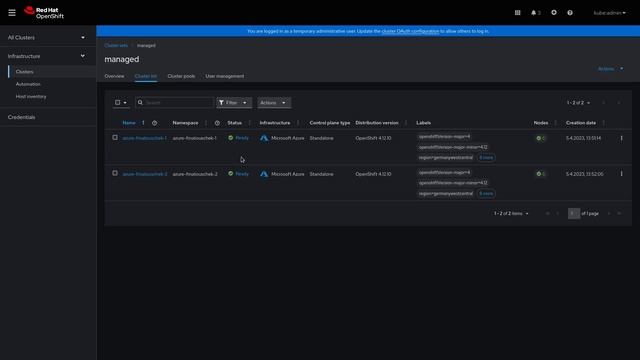Click the Creation date column header
640x360 pixels.
pyautogui.click(x=581, y=123)
